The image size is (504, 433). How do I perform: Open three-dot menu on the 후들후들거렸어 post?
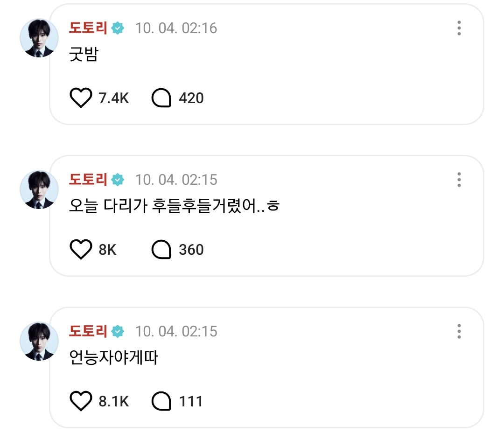click(x=459, y=180)
